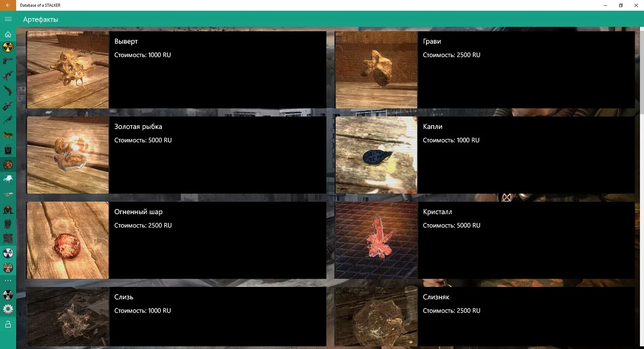Select the grey radiation symbol sidebar icon

(x=8, y=295)
